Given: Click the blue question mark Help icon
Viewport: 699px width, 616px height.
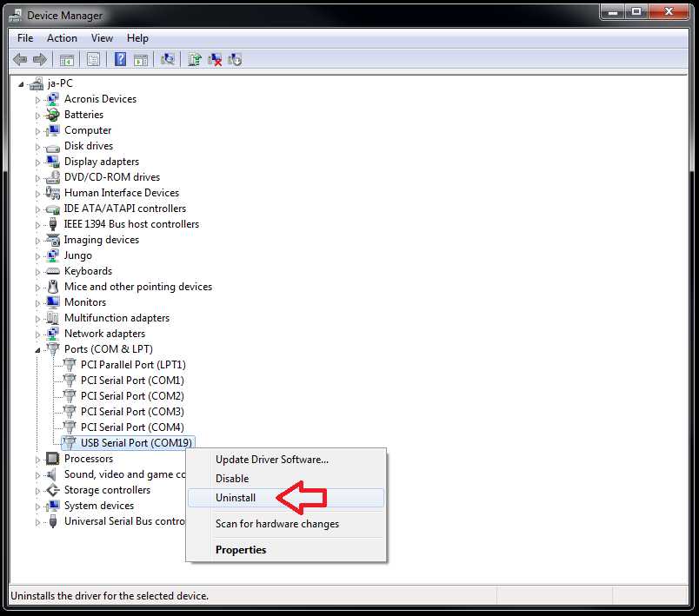Looking at the screenshot, I should pyautogui.click(x=120, y=59).
